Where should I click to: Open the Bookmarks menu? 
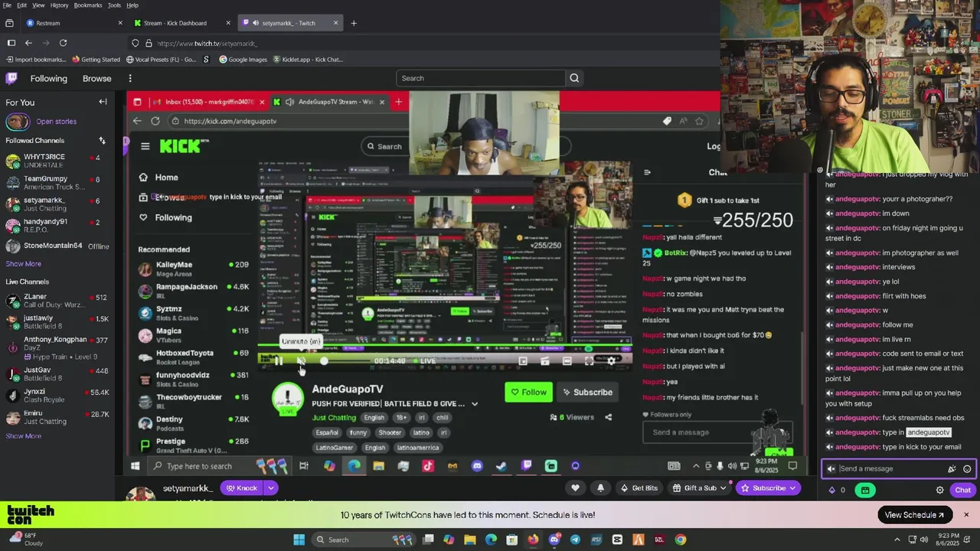tap(88, 5)
